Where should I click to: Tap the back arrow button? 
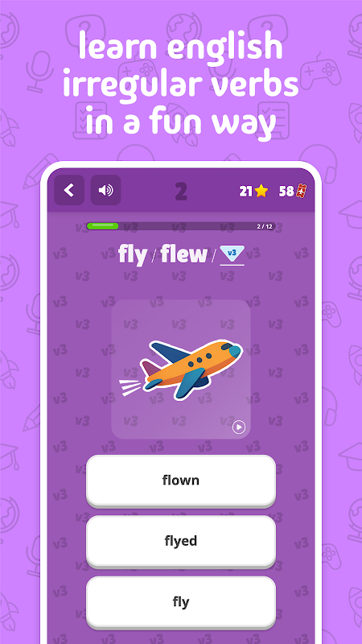(x=69, y=190)
